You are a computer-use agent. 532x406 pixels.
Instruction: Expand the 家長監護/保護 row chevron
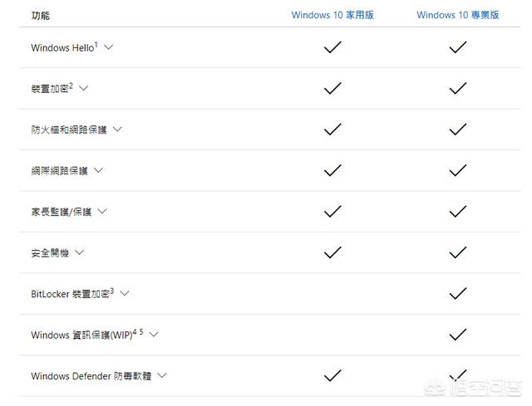coord(102,211)
